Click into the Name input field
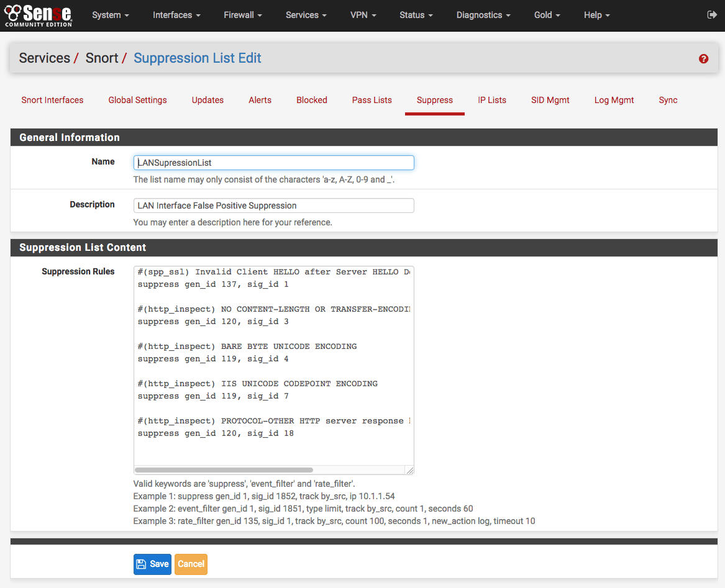The height and width of the screenshot is (588, 725). coord(273,163)
